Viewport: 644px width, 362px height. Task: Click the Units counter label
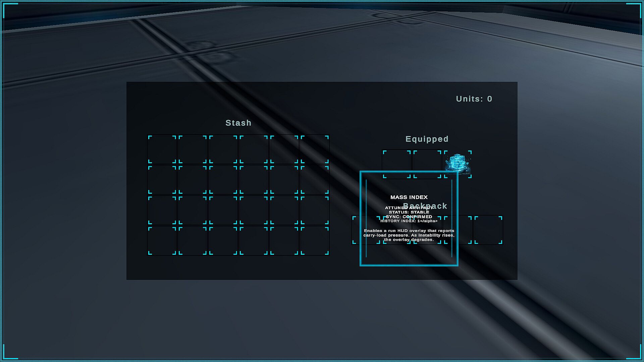coord(474,99)
